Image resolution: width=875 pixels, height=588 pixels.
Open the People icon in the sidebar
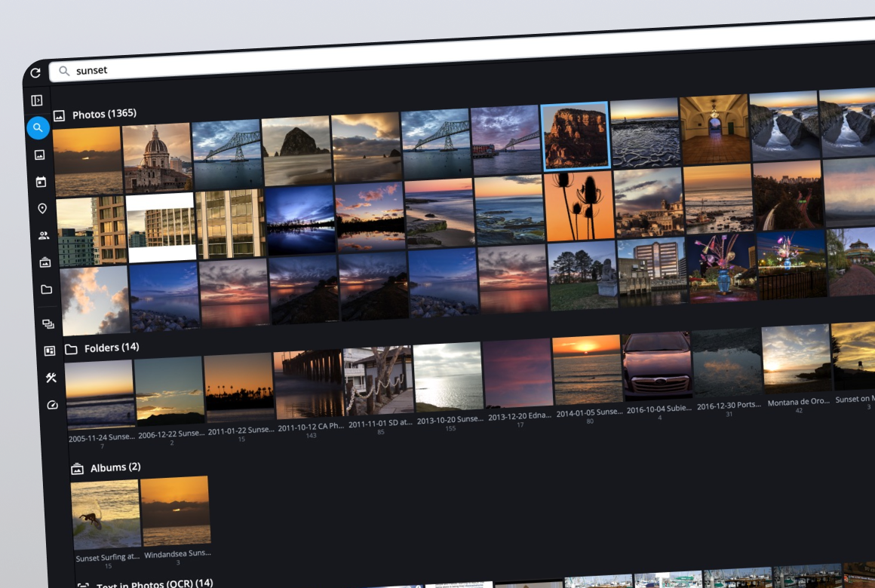[x=44, y=235]
